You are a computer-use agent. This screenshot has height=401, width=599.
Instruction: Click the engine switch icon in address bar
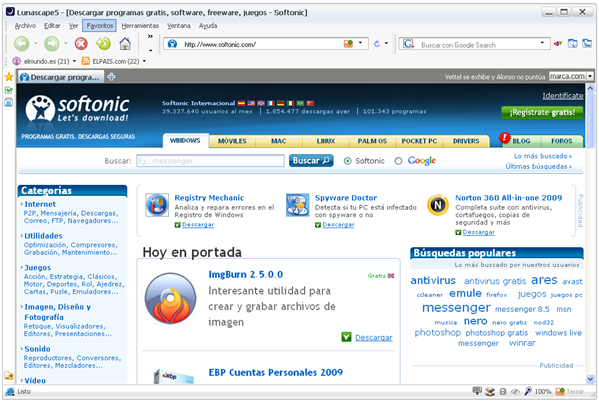click(348, 44)
